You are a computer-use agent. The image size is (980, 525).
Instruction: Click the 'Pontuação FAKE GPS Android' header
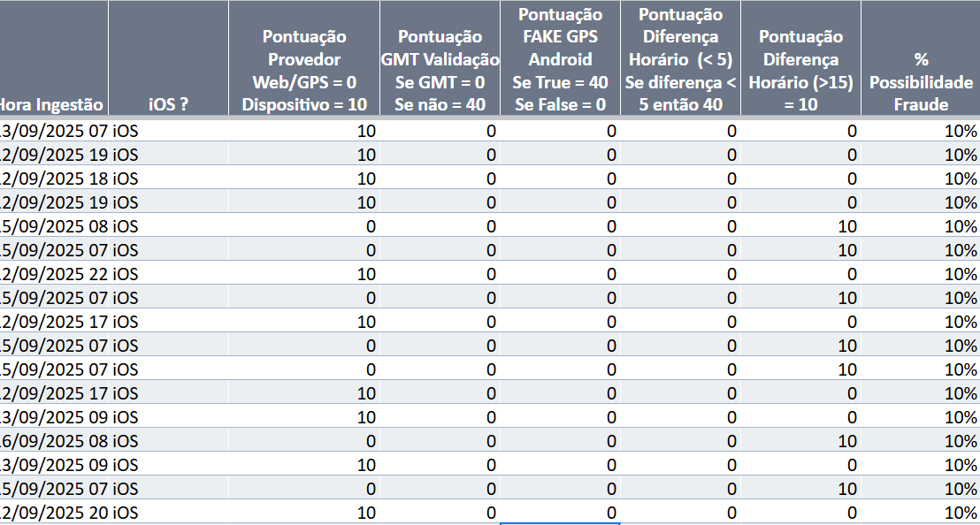point(561,59)
